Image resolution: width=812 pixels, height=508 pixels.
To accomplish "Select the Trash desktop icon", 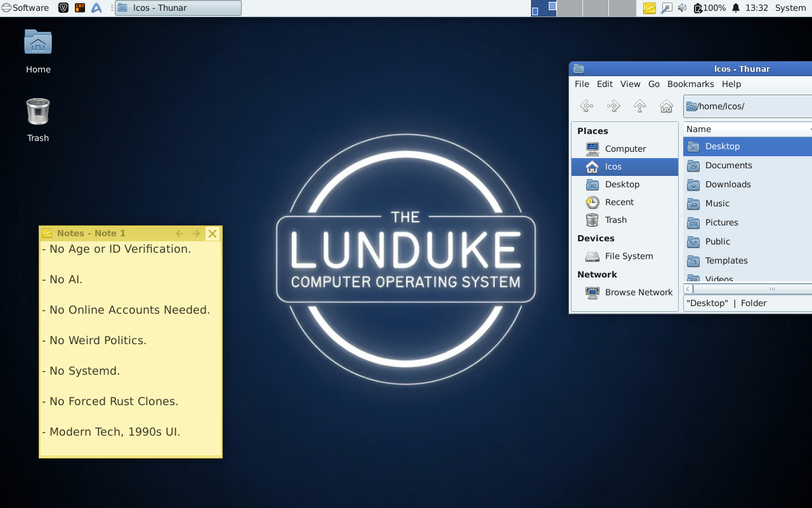I will [x=38, y=120].
